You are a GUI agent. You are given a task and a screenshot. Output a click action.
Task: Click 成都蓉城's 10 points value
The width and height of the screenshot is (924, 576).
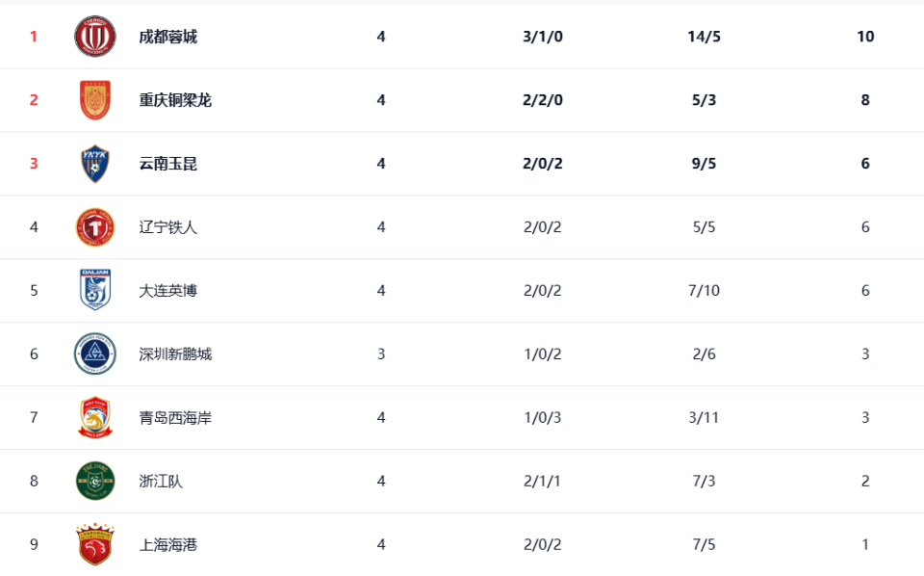pos(865,37)
